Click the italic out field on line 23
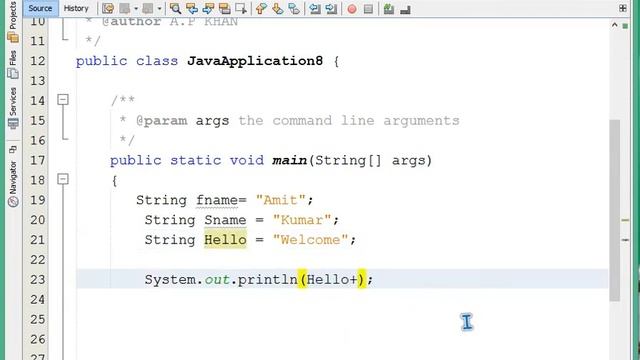This screenshot has height=360, width=640. pyautogui.click(x=217, y=280)
